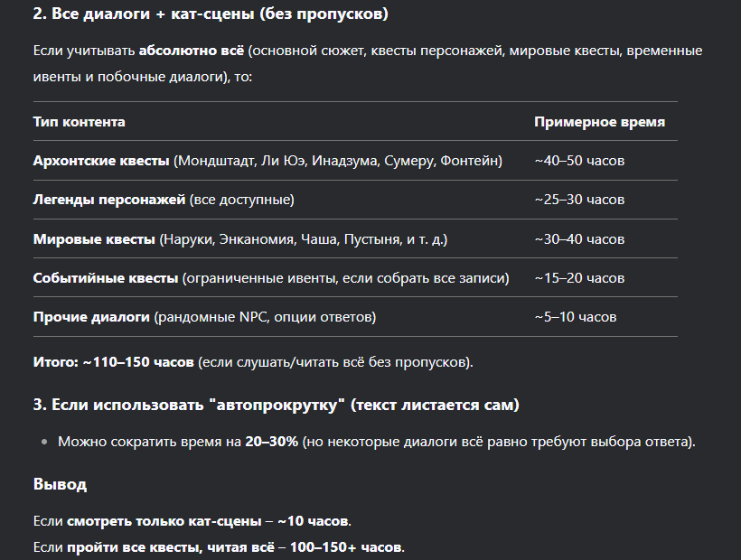
Task: Click 'Прочие диалоги' table row
Action: pos(355,317)
